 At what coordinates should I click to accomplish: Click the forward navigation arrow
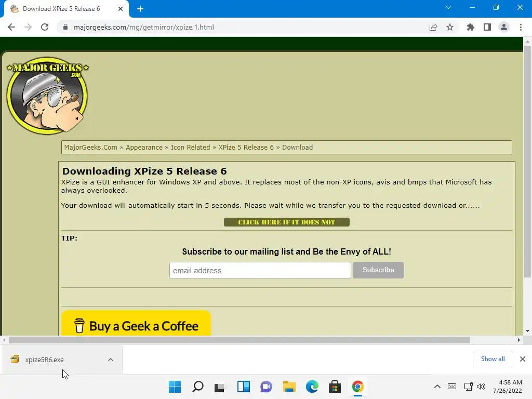pos(28,27)
